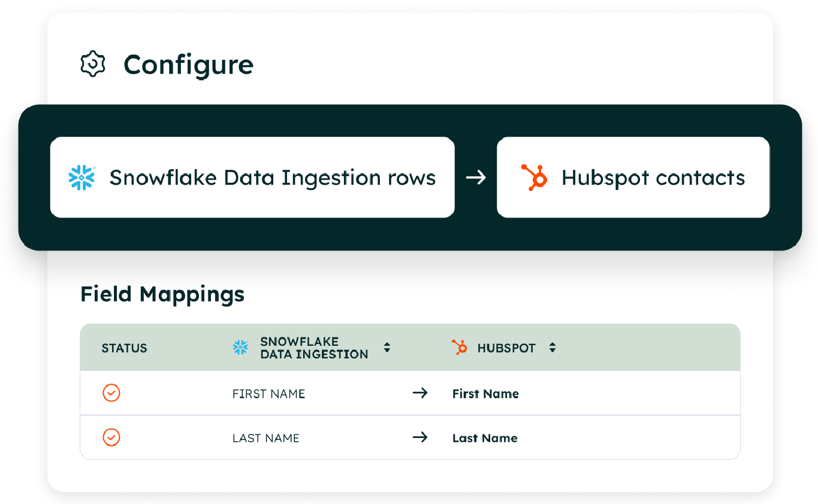Click the Configure gear icon
This screenshot has height=504, width=818.
pyautogui.click(x=93, y=64)
